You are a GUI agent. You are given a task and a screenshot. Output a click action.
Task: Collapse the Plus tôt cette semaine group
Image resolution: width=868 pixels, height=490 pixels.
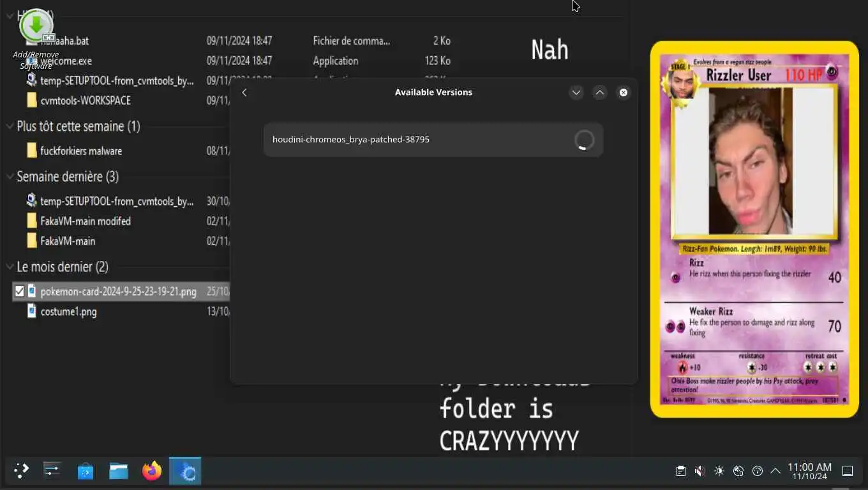click(x=10, y=126)
